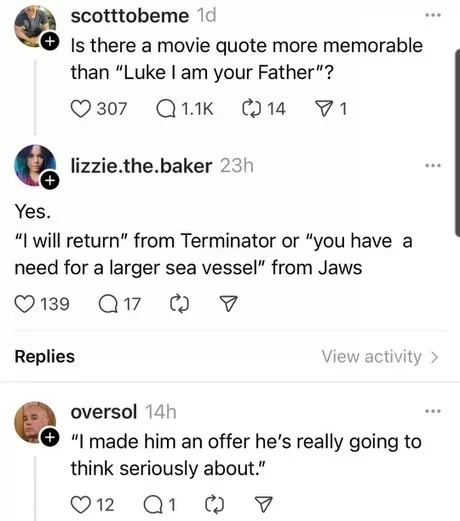460x521 pixels.
Task: Open three-dot menu on lizzie.the.baker's reply
Action: [433, 165]
